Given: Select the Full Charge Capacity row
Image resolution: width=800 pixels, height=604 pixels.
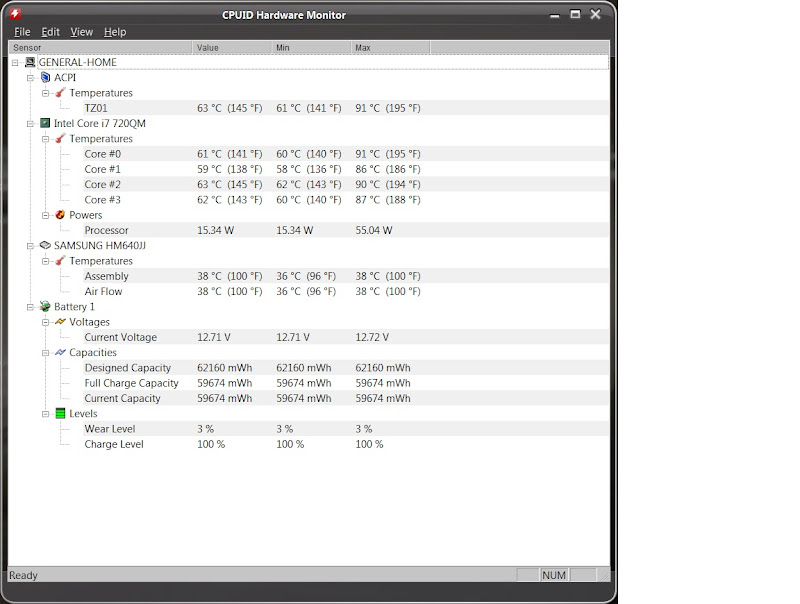Looking at the screenshot, I should coord(346,383).
